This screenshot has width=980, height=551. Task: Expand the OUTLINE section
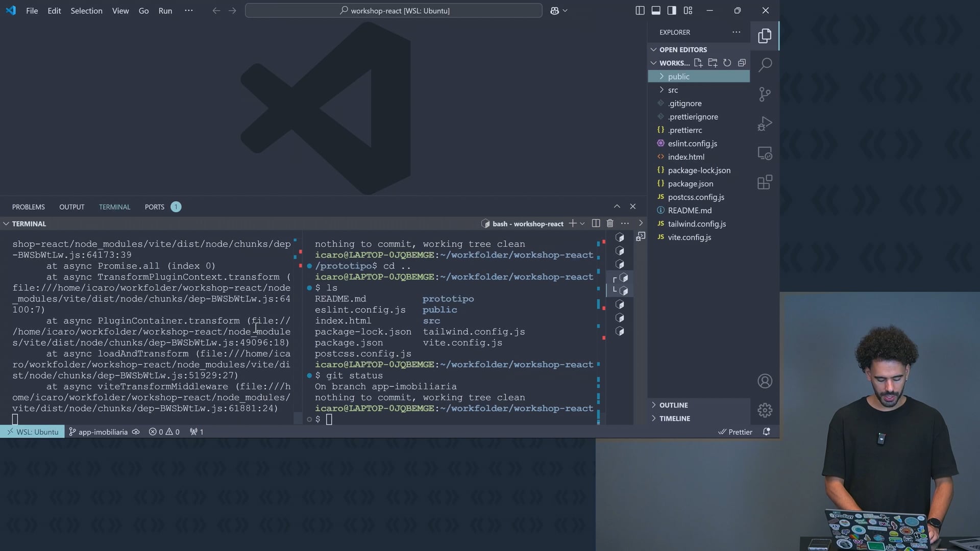(673, 405)
